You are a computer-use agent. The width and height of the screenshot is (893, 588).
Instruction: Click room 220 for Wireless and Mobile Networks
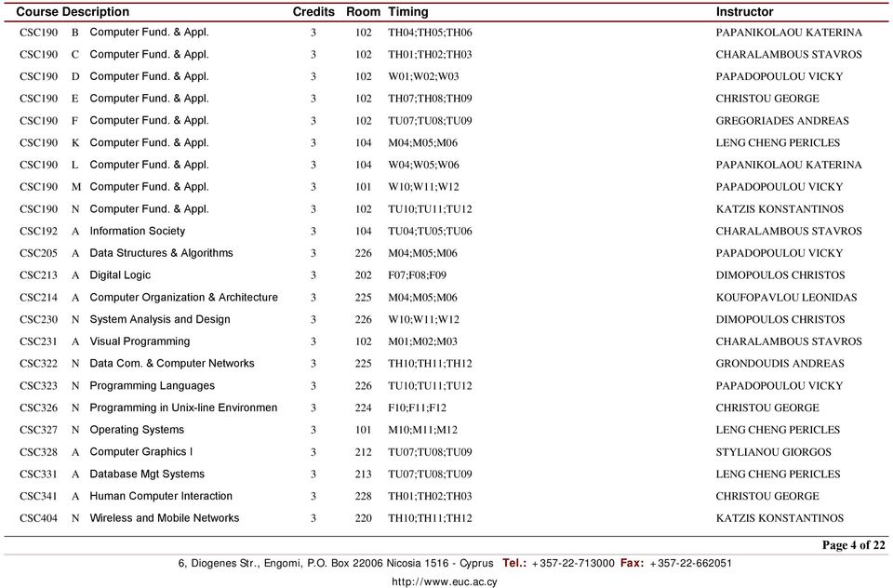[364, 518]
